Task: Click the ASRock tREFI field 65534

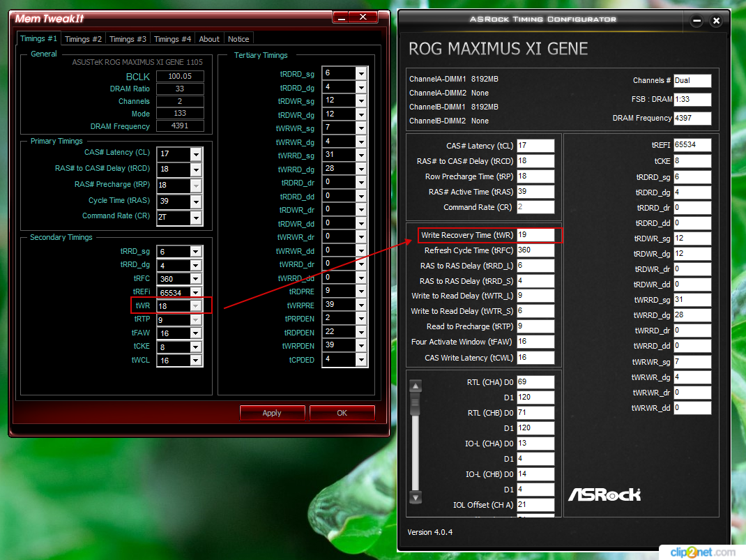Action: coord(692,144)
